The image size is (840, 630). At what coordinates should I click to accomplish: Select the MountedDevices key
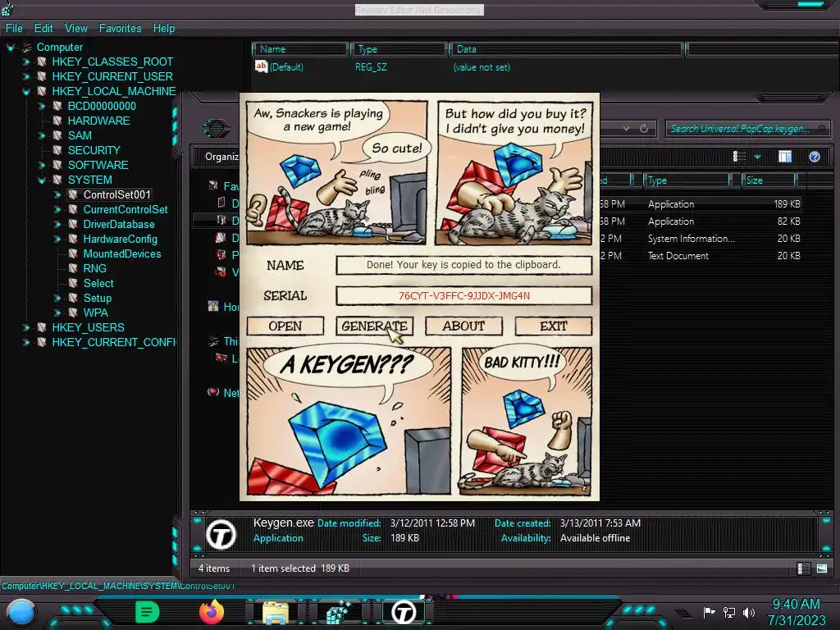122,254
